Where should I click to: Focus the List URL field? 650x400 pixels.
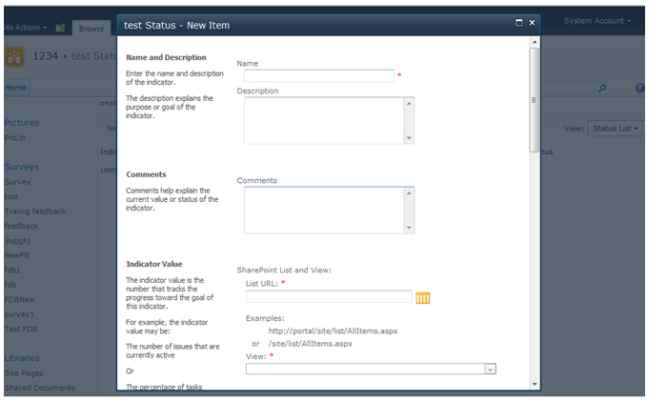(x=328, y=297)
